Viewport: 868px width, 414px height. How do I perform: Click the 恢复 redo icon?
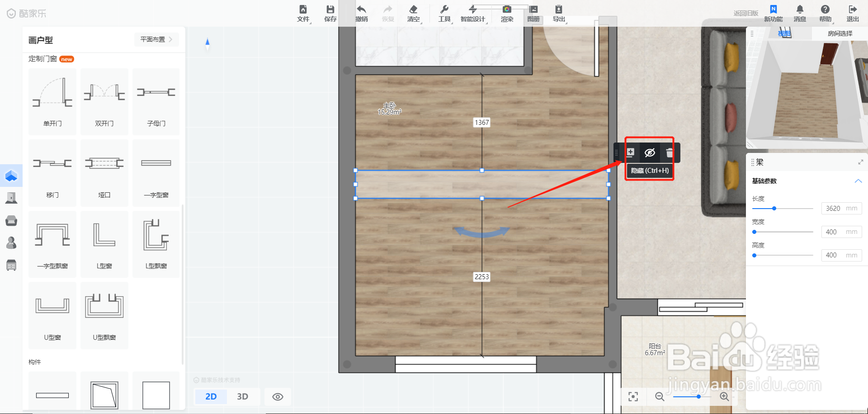pyautogui.click(x=388, y=14)
